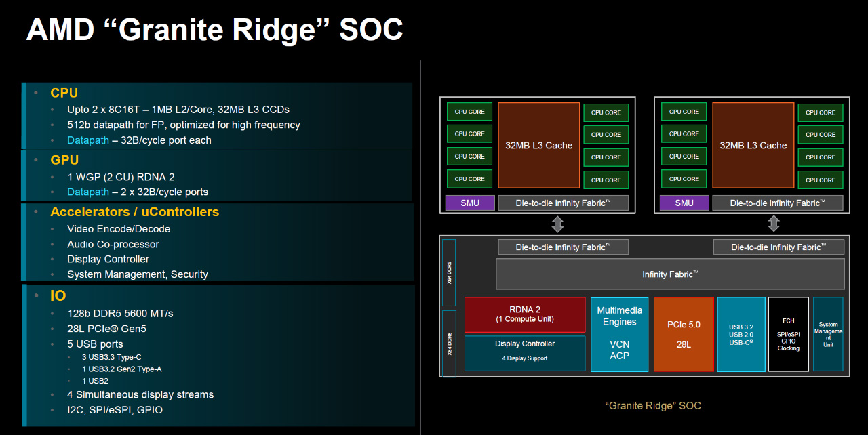Click "1 USB3.2 Gen2 Type-A" sub-bullet
Screen dimensions: 868x435
tap(122, 369)
